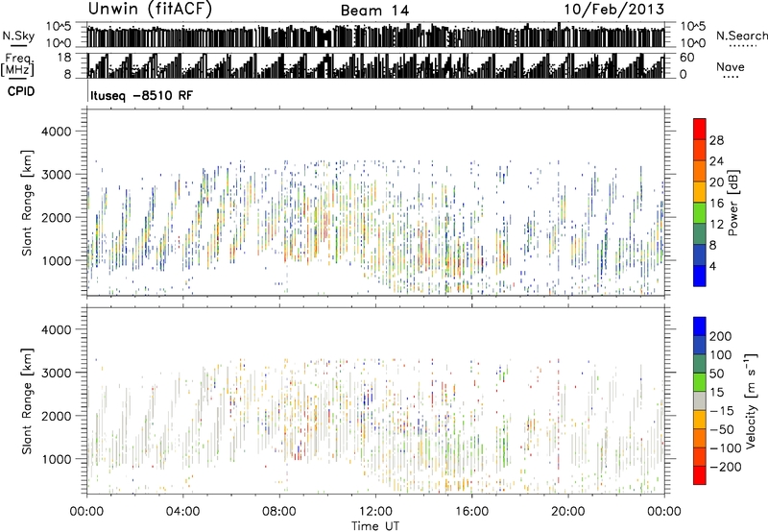Click the velocity panel '1000' range tick

coord(56,459)
